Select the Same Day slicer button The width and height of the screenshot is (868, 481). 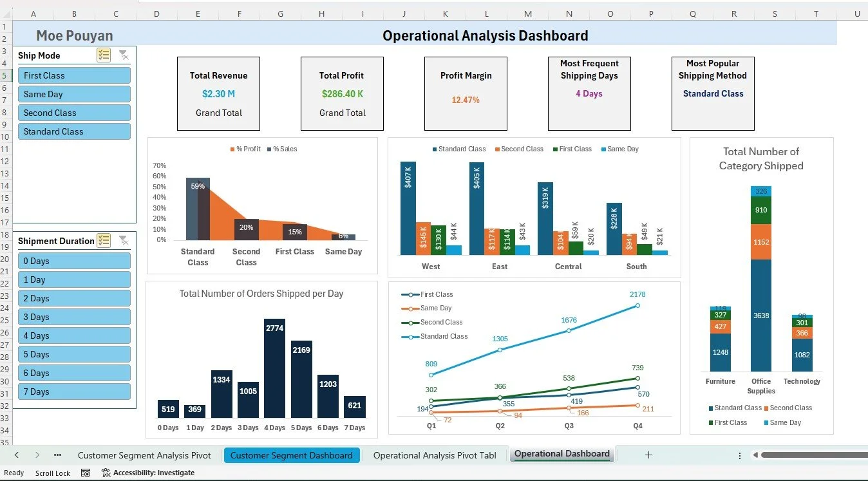click(74, 94)
